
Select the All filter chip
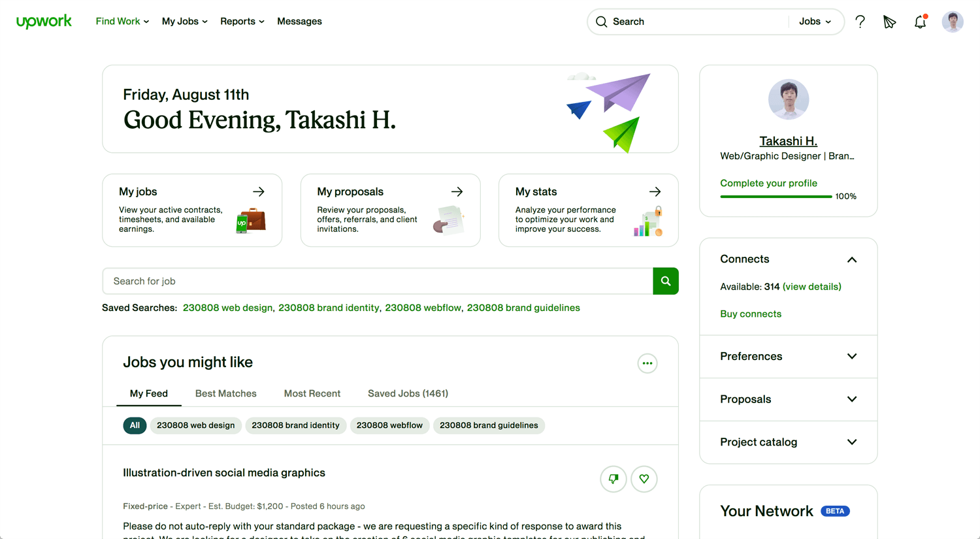point(135,425)
